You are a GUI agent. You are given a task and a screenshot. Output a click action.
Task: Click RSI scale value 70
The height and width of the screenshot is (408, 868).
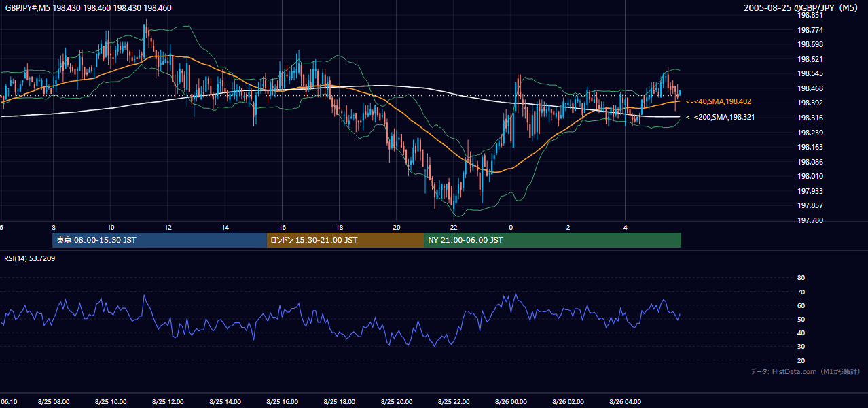click(801, 292)
